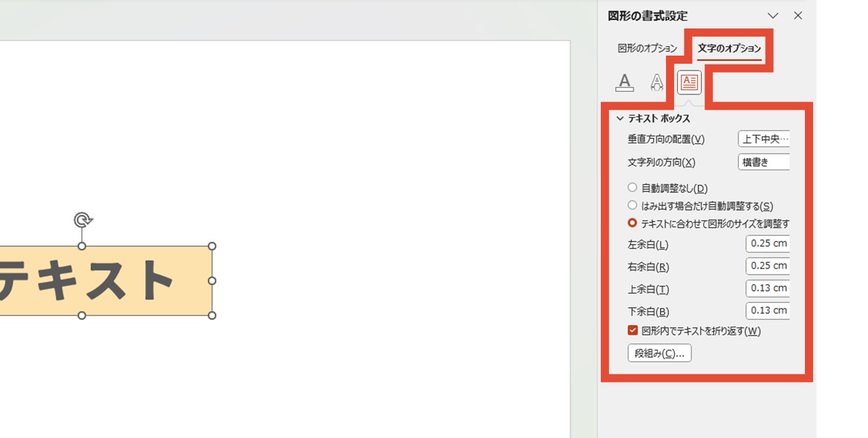Click the 左余白 value field

(767, 243)
